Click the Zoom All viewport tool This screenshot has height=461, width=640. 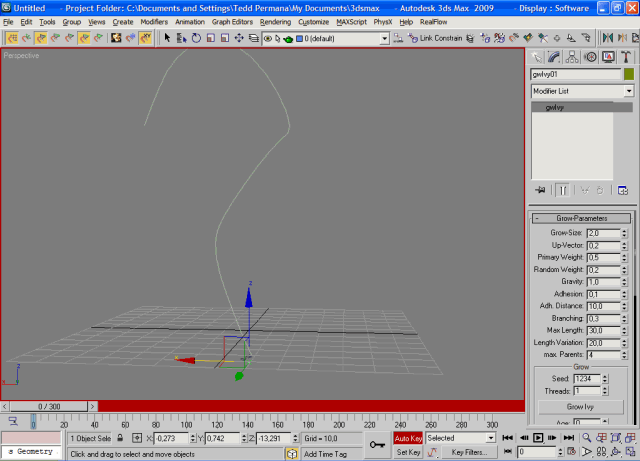coord(601,438)
